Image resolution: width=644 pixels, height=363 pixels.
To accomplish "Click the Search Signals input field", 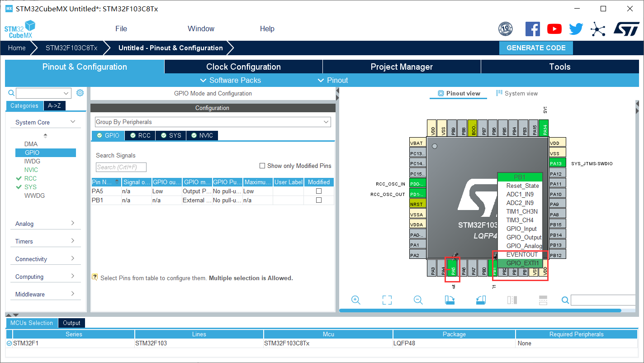I will 121,167.
